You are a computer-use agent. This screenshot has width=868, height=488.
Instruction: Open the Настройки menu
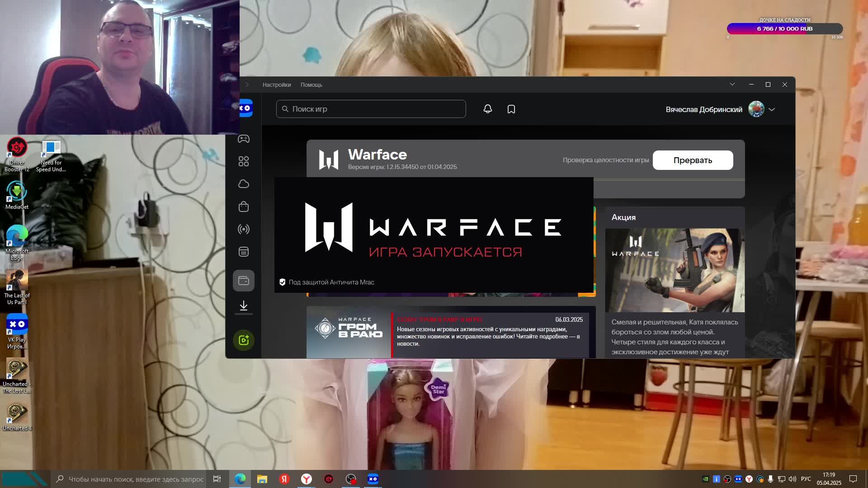click(276, 84)
